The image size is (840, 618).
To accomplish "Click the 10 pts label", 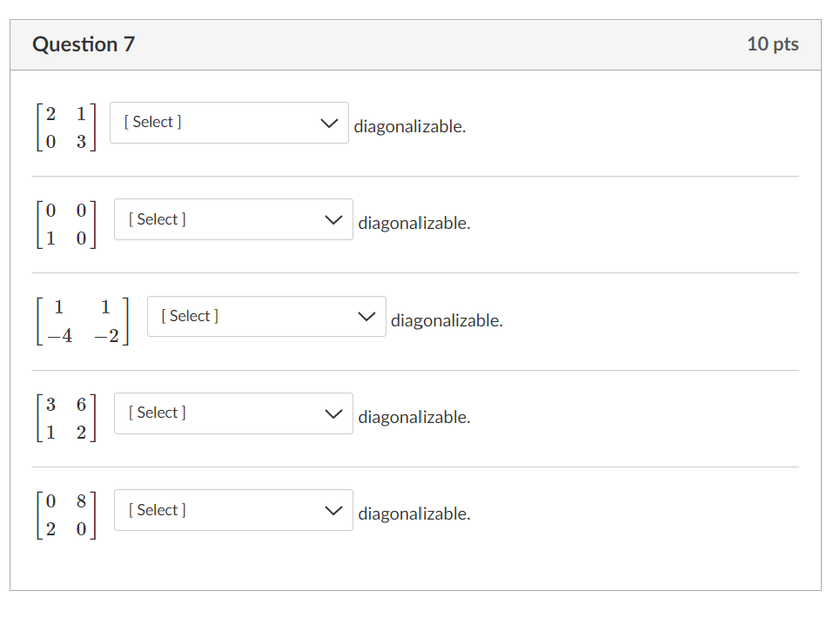I will pos(772,44).
